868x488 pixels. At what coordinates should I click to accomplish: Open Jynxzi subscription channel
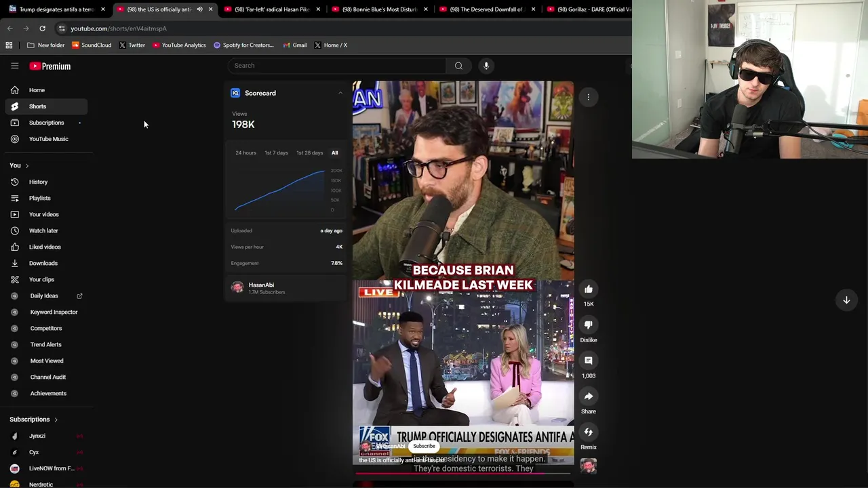pos(46,436)
